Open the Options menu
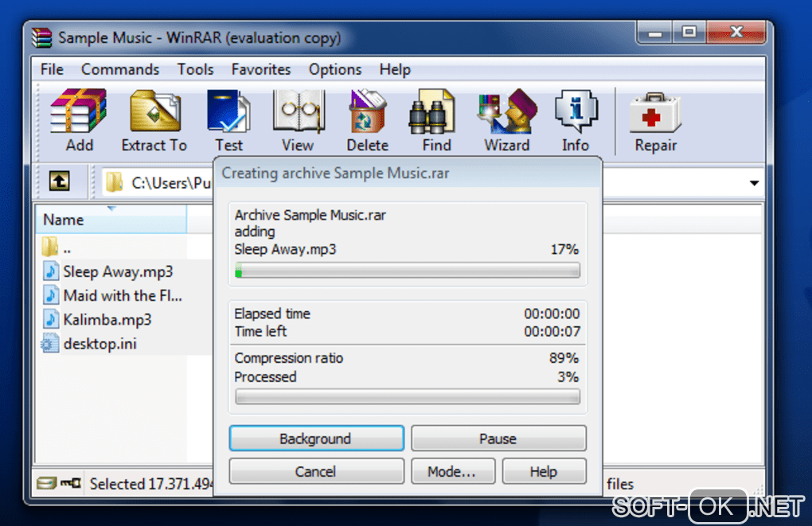The height and width of the screenshot is (526, 812). coord(335,69)
